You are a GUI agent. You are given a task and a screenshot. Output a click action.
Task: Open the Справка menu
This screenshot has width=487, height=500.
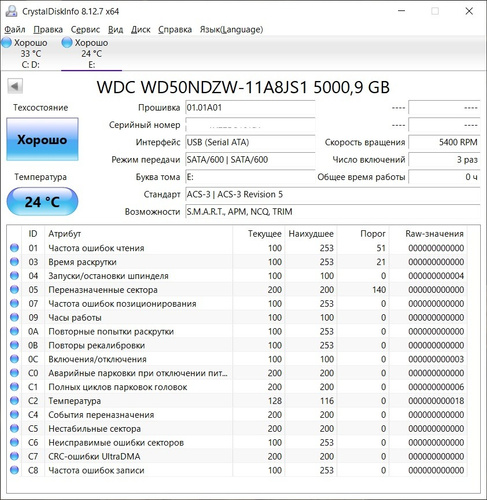(x=175, y=30)
